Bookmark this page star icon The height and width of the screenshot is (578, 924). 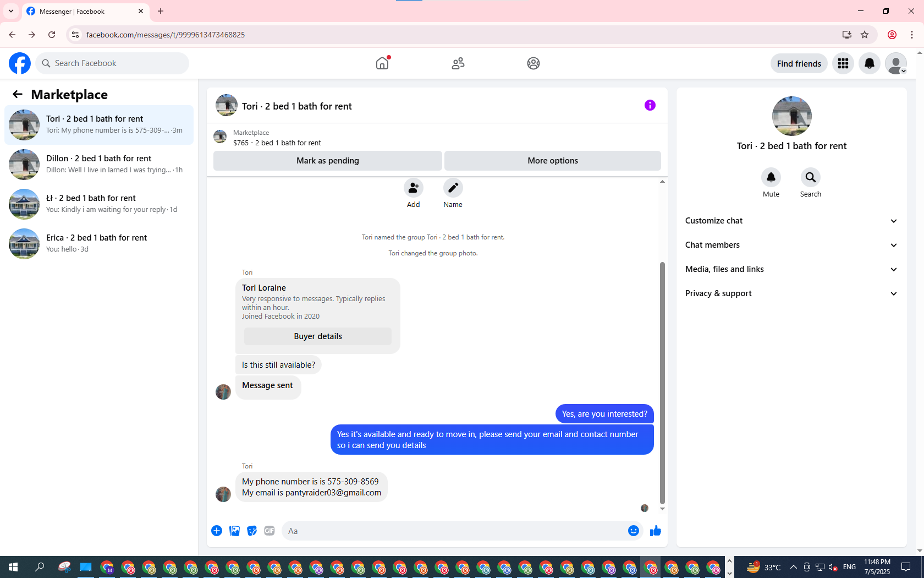click(865, 35)
